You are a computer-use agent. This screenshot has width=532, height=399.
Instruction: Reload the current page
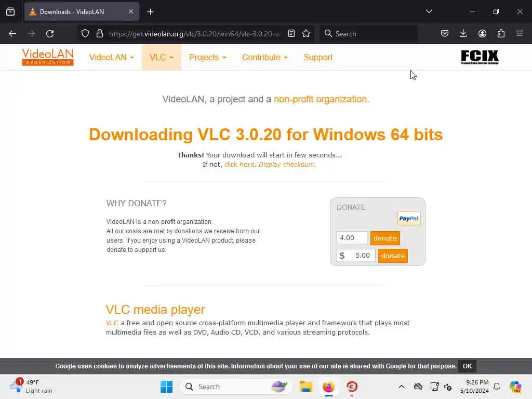(x=50, y=34)
